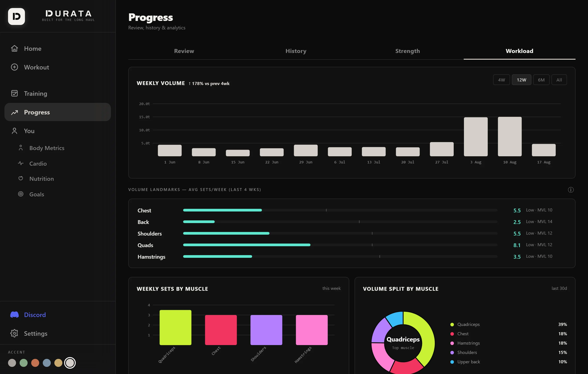Open the volume landmarks info icon
The height and width of the screenshot is (374, 588).
click(x=570, y=190)
